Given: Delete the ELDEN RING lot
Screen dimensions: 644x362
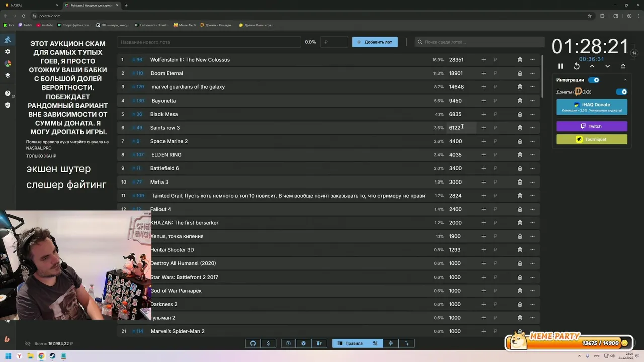Looking at the screenshot, I should (x=520, y=155).
